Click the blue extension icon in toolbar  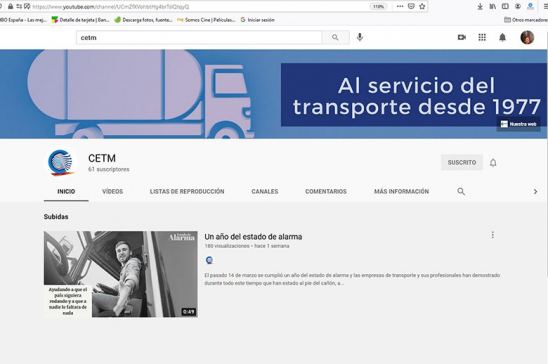pyautogui.click(x=530, y=6)
